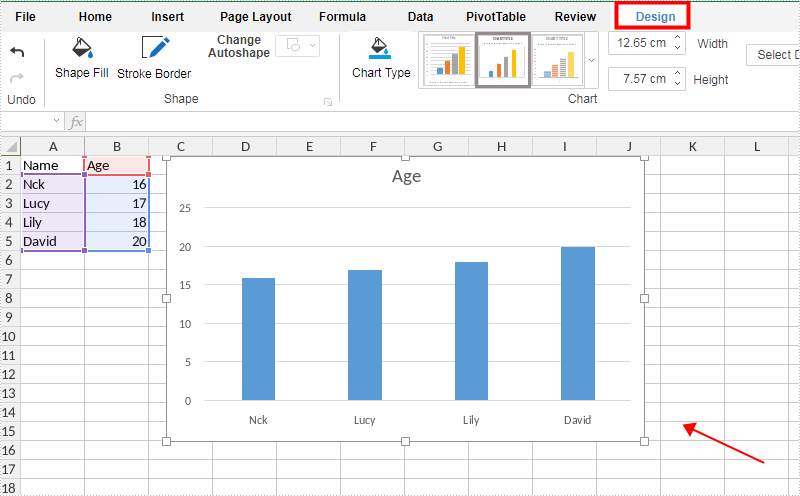This screenshot has width=800, height=496.
Task: Click column B header
Action: 117,146
